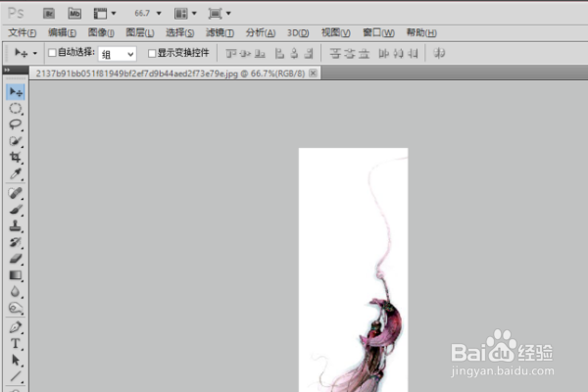Click Align left edges icon
This screenshot has height=392, width=588.
(x=279, y=54)
